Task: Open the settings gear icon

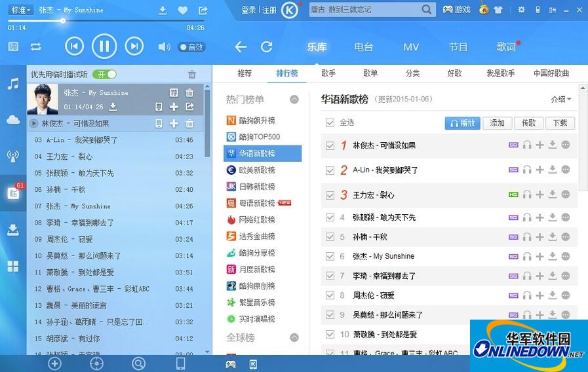Action: click(521, 10)
